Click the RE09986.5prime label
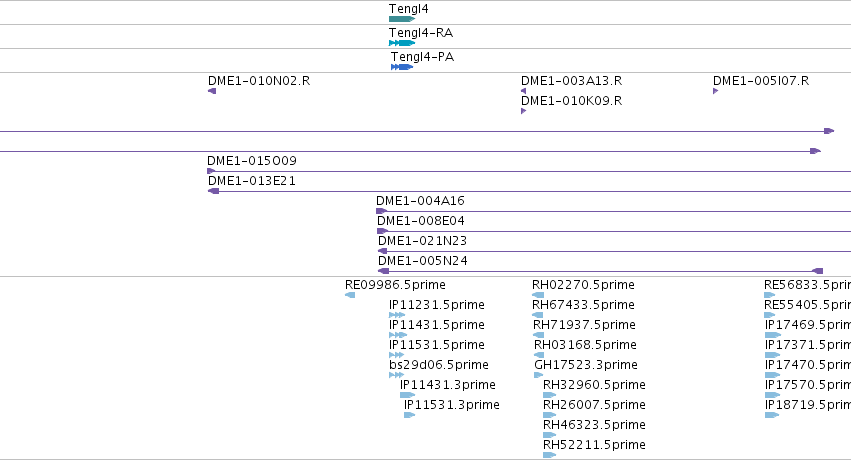The width and height of the screenshot is (851, 460). 395,285
